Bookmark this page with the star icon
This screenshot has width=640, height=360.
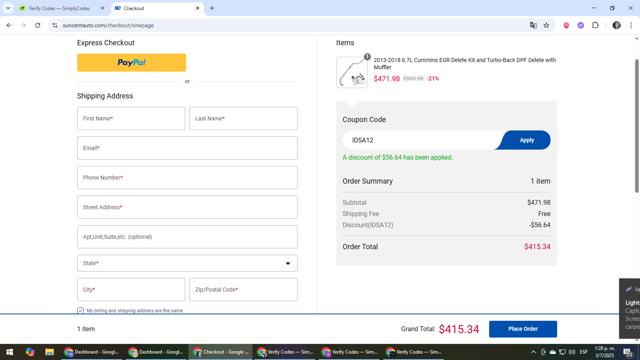[547, 25]
